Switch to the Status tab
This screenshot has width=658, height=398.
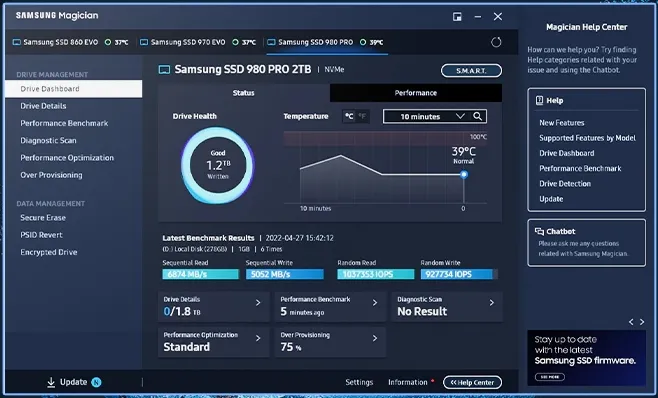(244, 93)
